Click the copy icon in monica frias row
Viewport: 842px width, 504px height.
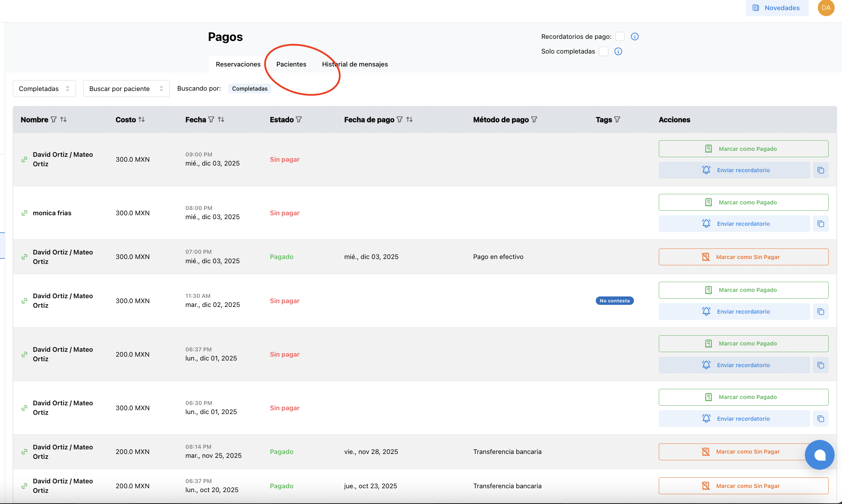[x=821, y=224]
